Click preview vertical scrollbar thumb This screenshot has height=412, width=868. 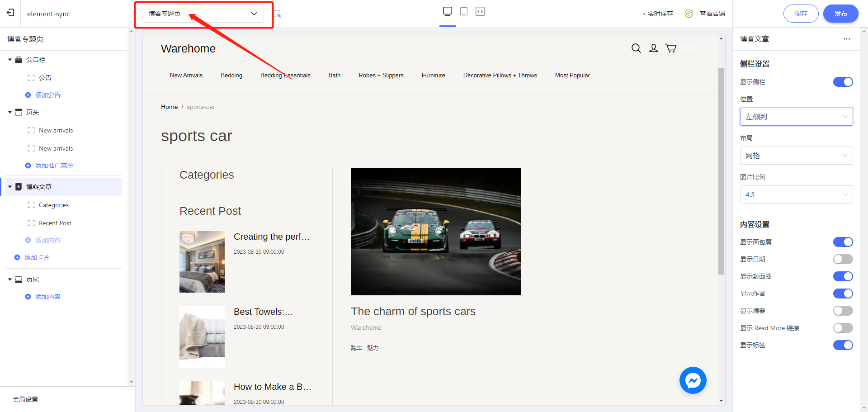721,171
